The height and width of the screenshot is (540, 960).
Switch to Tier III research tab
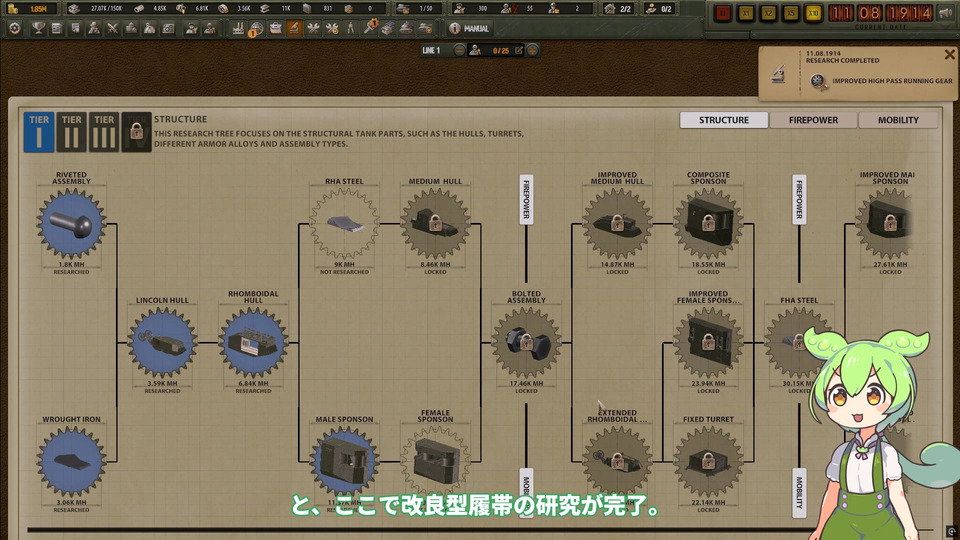(x=103, y=132)
